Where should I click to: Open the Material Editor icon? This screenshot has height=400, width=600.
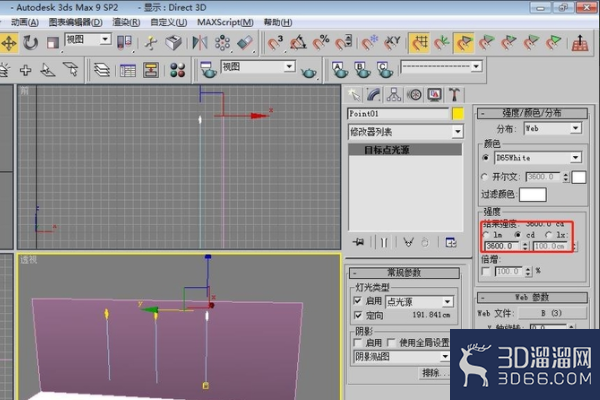click(178, 70)
